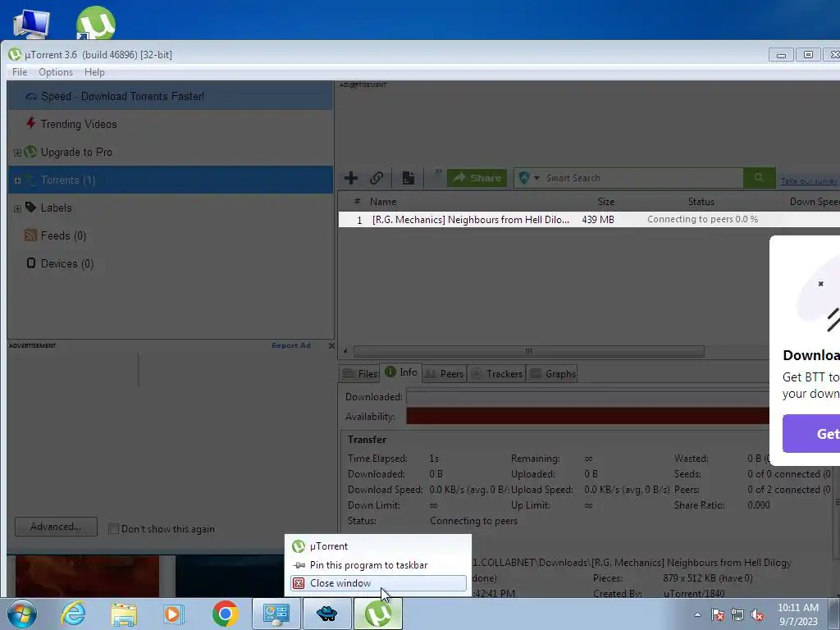Click the RSS Feeds icon
This screenshot has width=840, height=630.
click(30, 235)
